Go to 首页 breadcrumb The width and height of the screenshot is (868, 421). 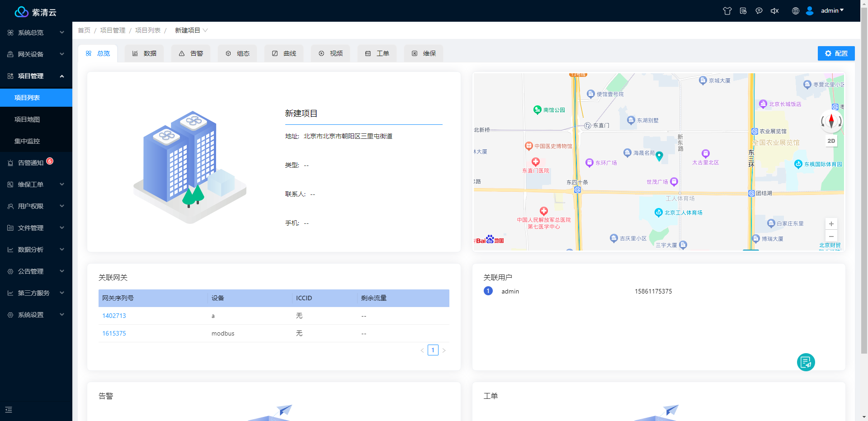coord(84,30)
